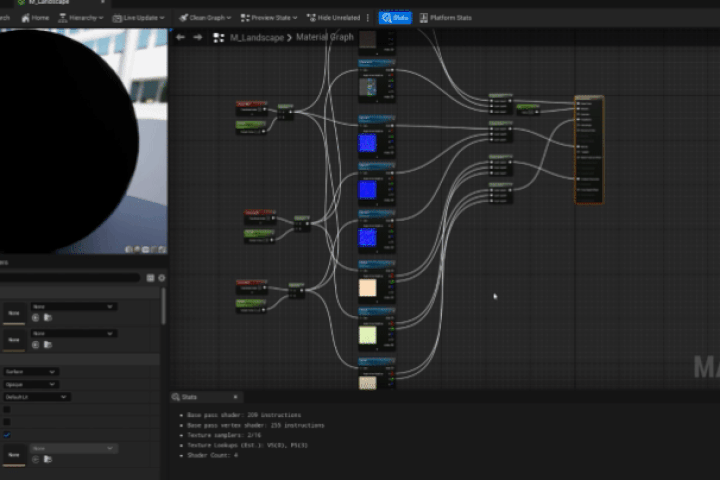Select the material result output node
720x480 pixels.
pyautogui.click(x=589, y=150)
